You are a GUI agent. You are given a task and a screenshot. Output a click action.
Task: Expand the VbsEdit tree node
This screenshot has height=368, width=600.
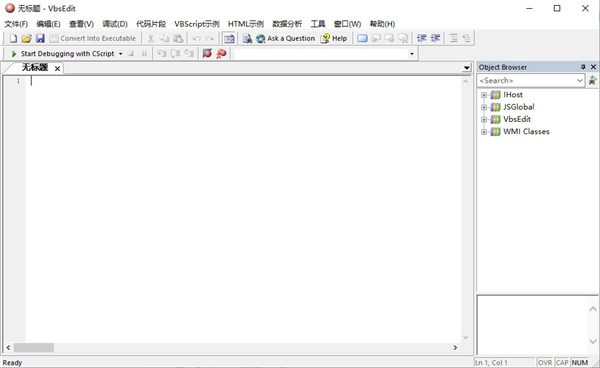point(484,119)
